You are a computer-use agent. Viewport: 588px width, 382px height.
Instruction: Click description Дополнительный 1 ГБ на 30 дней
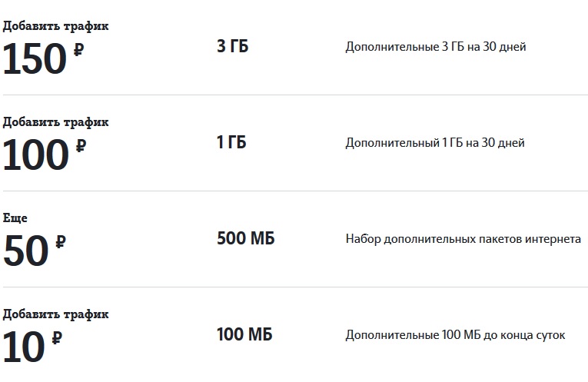coord(435,143)
